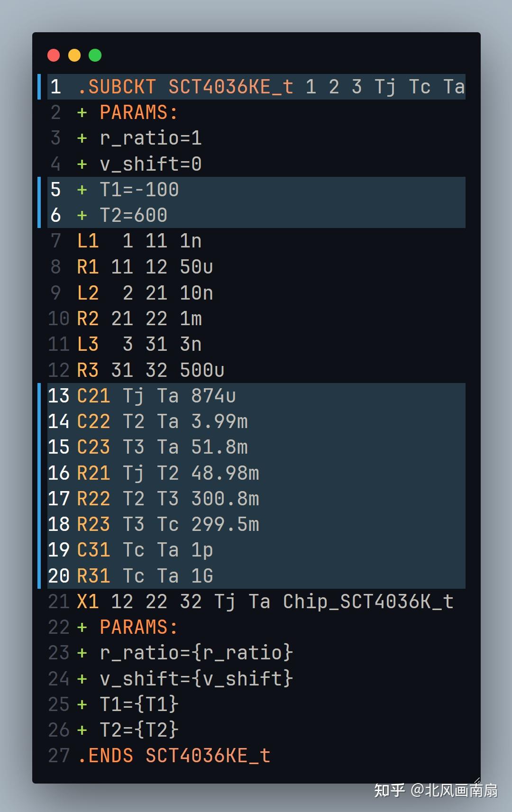Click line number 1 in the gutter

(56, 87)
